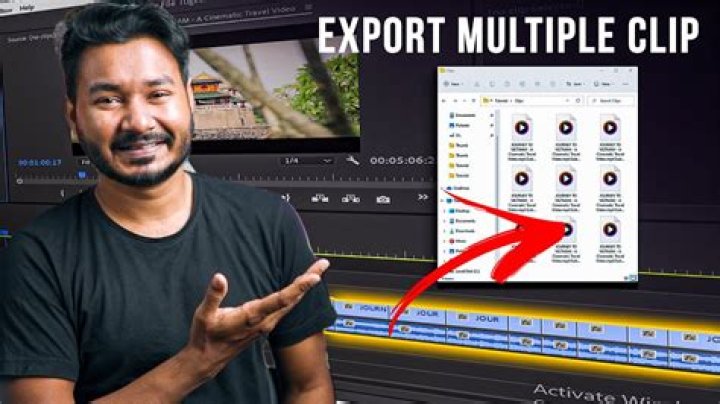Image resolution: width=720 pixels, height=404 pixels.
Task: Click the sequence duration timecode 00:05:06
Action: [x=402, y=160]
